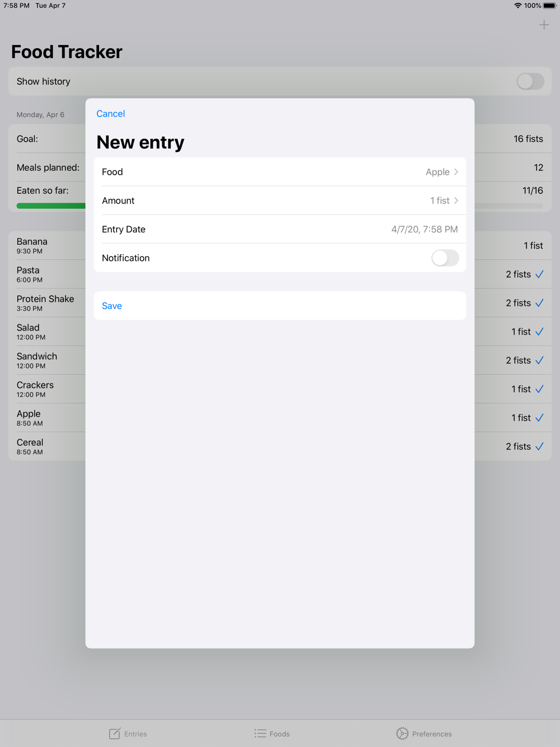
Task: Tap the green eaten progress bar
Action: tap(51, 206)
